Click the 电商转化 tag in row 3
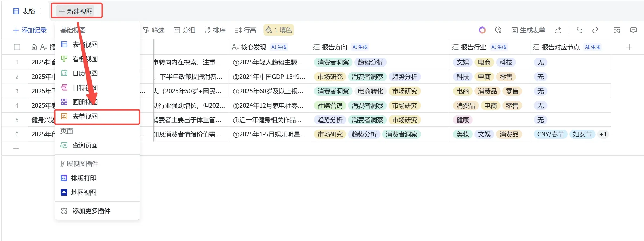Screen dimensions: 644x241 coord(370,91)
